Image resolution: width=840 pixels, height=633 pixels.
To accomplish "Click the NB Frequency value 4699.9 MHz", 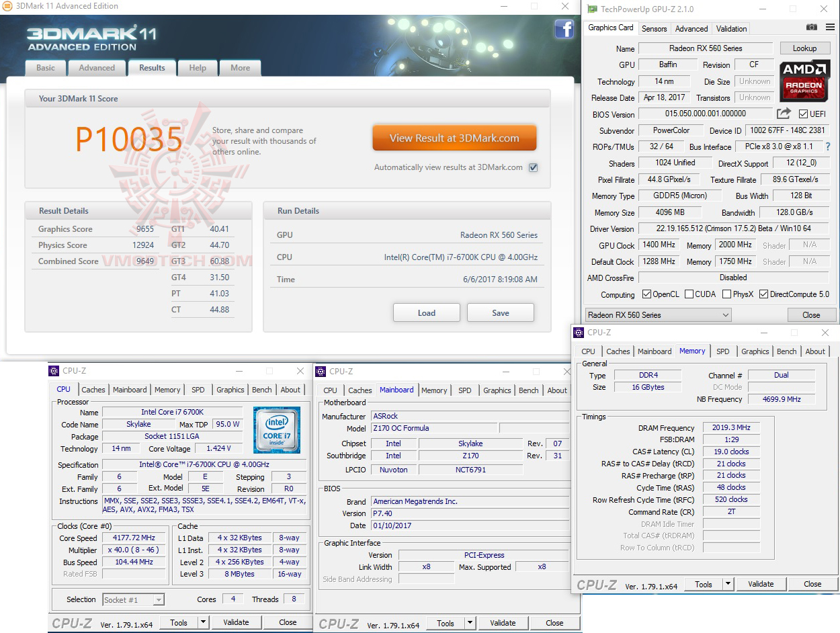I will tap(782, 400).
